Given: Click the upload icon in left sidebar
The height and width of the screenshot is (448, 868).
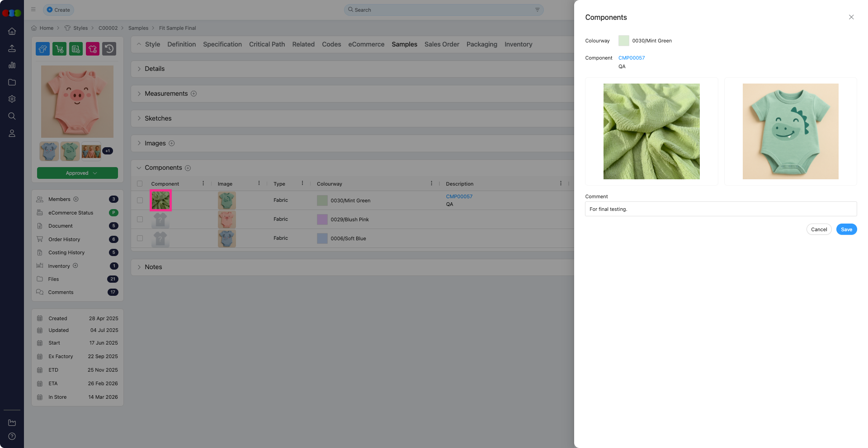Looking at the screenshot, I should tap(12, 48).
